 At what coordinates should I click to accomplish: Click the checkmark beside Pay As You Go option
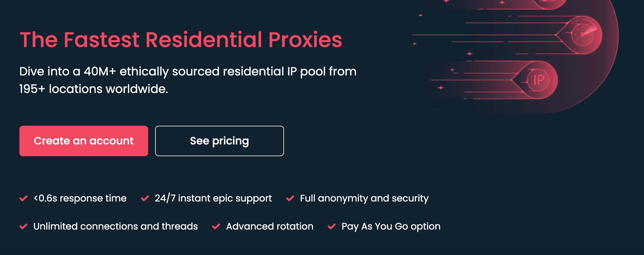pos(332,226)
